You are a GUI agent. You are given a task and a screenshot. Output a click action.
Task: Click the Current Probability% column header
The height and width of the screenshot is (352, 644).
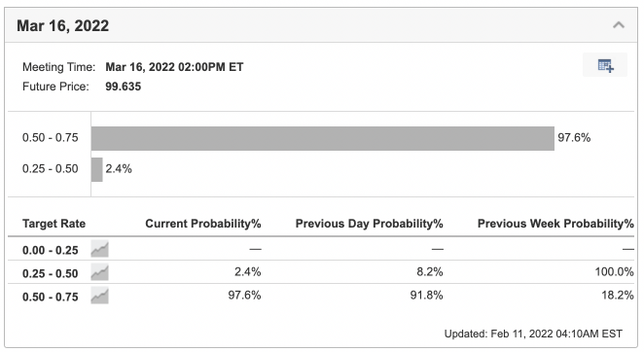click(x=203, y=224)
